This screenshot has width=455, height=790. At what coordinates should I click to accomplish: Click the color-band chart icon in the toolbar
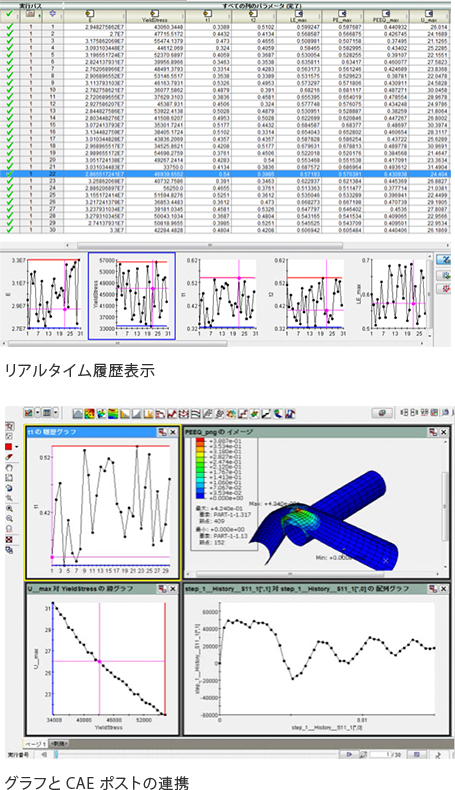point(113,414)
